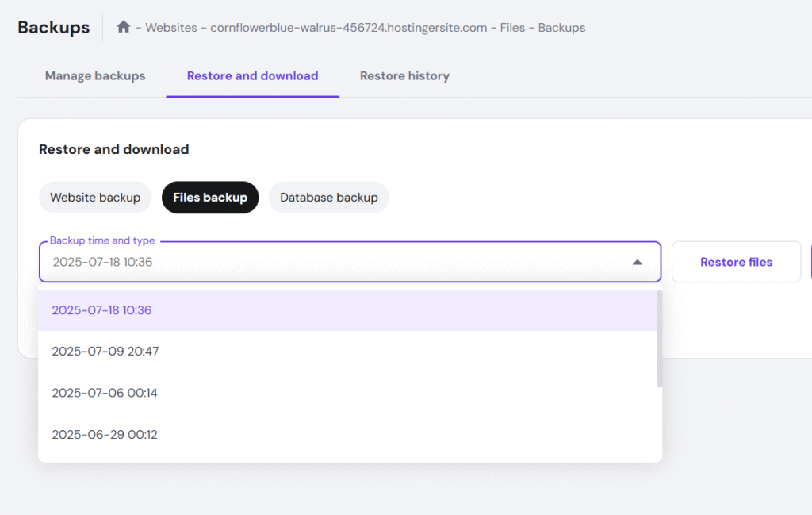Screen dimensions: 812x515
Task: Click the selected value in the backup time field
Action: tap(102, 262)
